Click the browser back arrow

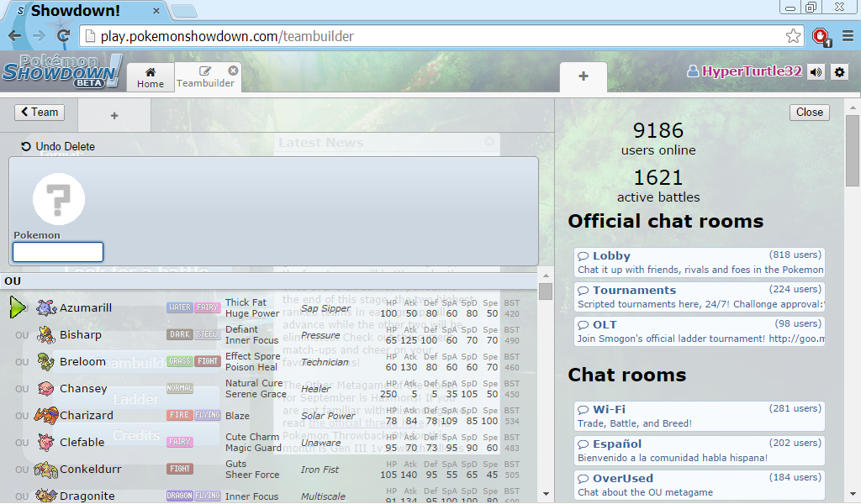(15, 36)
